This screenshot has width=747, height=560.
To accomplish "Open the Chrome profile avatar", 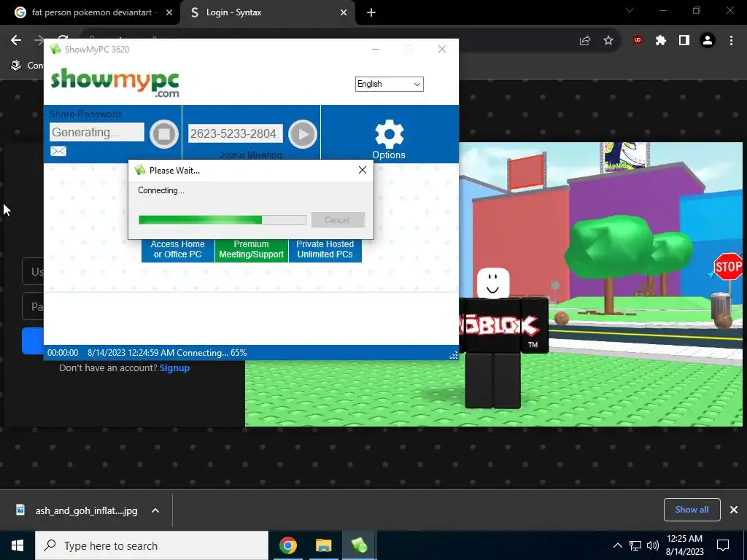I will coord(708,41).
